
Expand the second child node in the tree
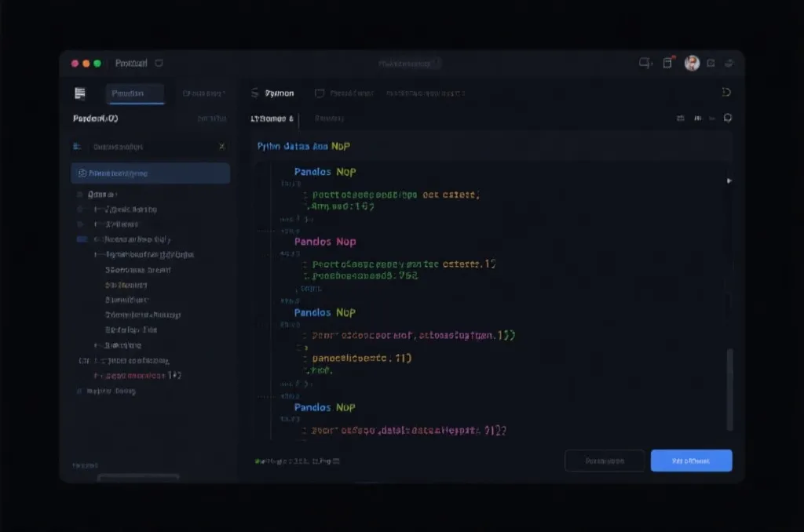(x=116, y=224)
